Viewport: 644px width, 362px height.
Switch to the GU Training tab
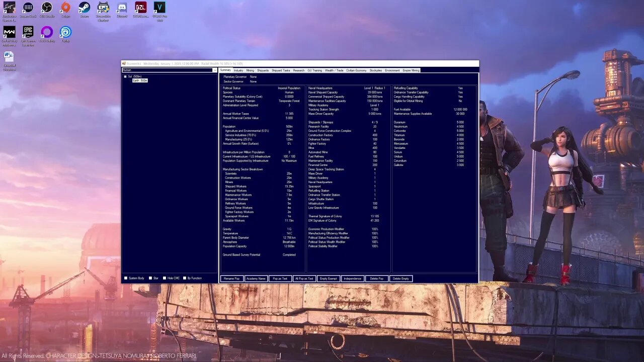click(314, 70)
